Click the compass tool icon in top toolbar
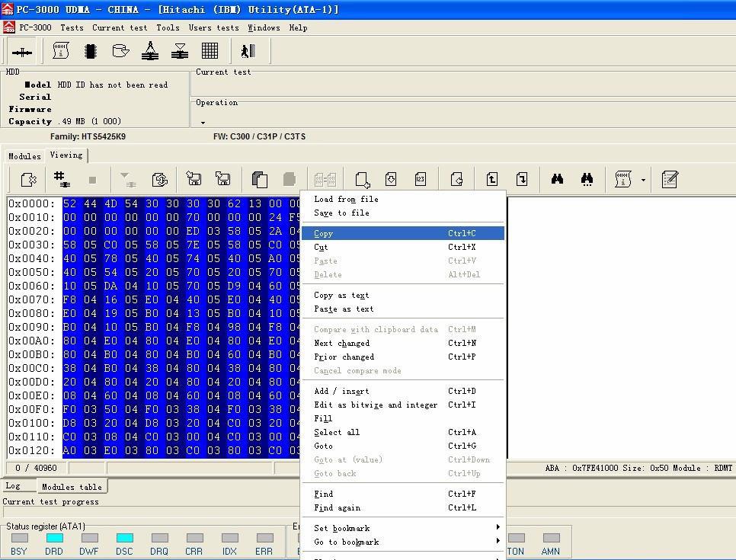The width and height of the screenshot is (736, 560). tap(150, 51)
